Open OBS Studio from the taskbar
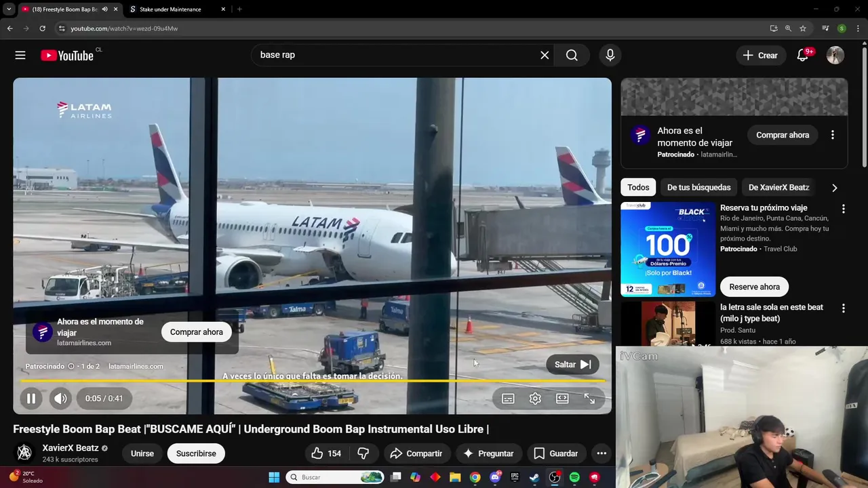Image resolution: width=868 pixels, height=488 pixels. (555, 477)
